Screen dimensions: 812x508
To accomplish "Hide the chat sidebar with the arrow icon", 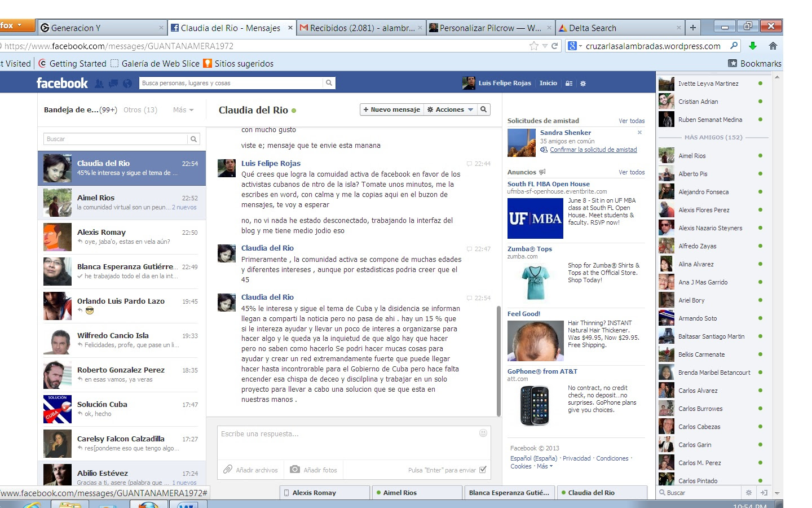I will [x=764, y=493].
